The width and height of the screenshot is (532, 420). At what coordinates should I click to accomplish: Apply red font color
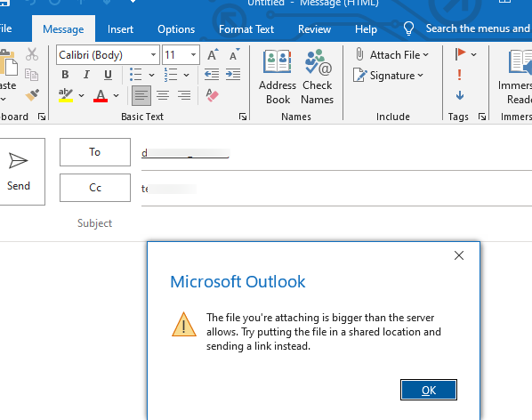(x=101, y=95)
